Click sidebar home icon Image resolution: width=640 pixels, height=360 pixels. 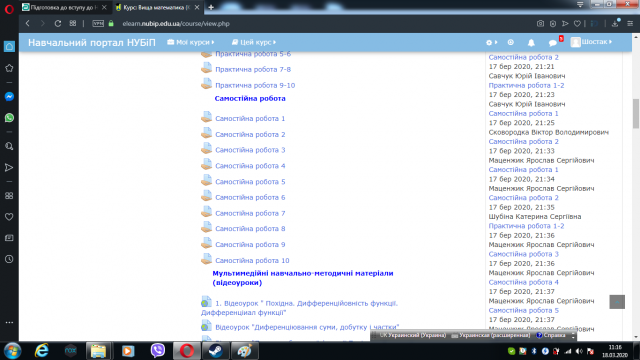coord(9,47)
